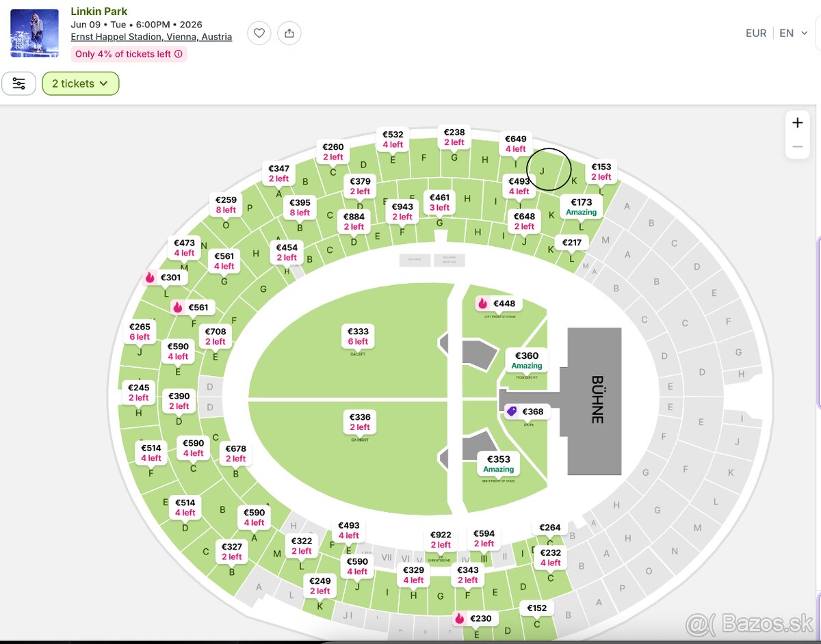821x644 pixels.
Task: Select the €336 GA Right section
Action: tap(359, 422)
